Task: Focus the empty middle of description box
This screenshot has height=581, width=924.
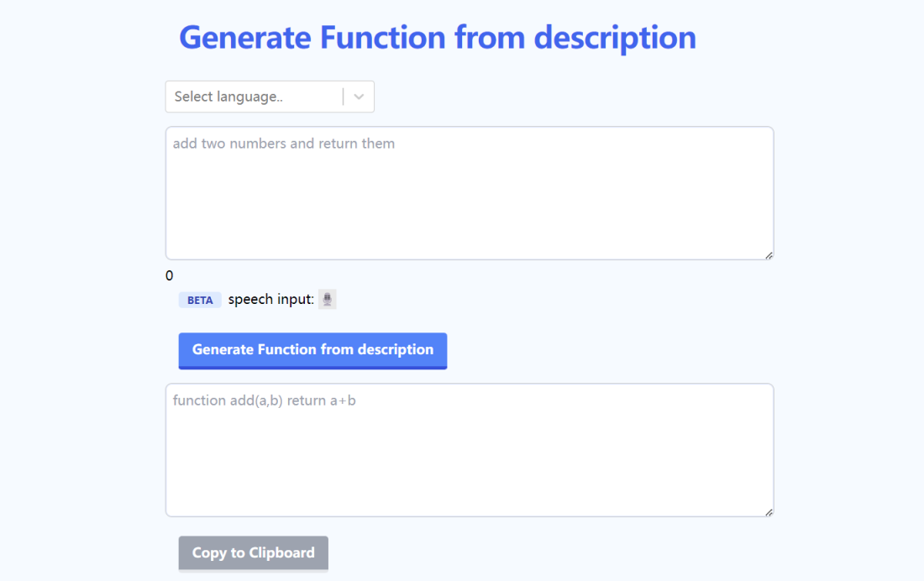Action: (x=469, y=202)
